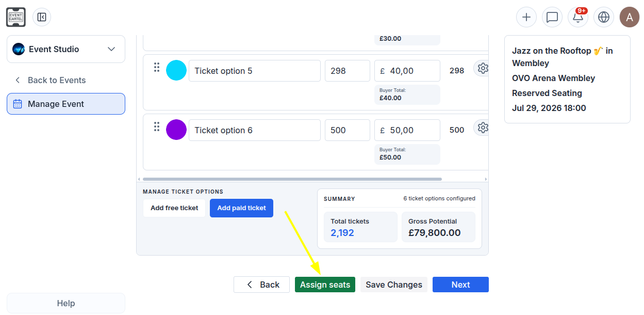Pick the cyan color swatch
This screenshot has width=644, height=315.
click(176, 70)
